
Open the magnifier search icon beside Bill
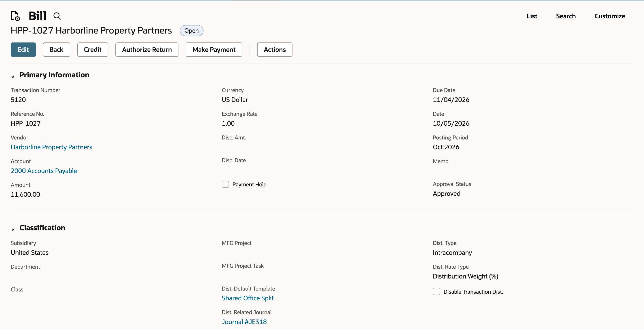tap(57, 16)
